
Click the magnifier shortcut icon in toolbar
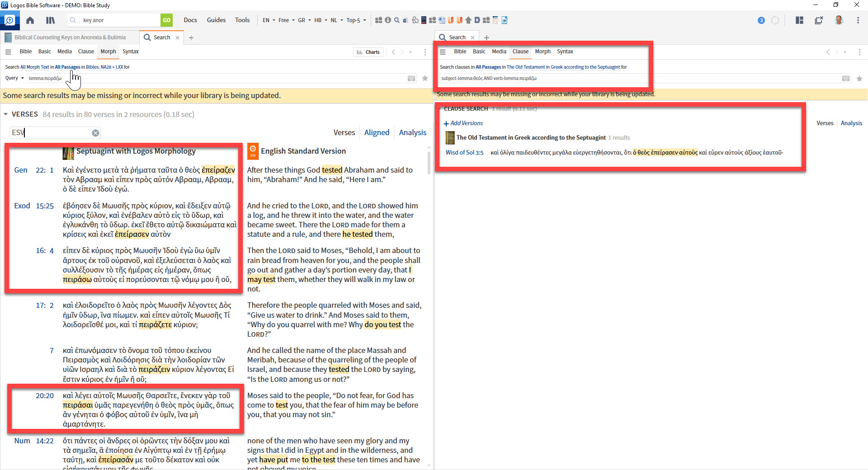click(397, 20)
